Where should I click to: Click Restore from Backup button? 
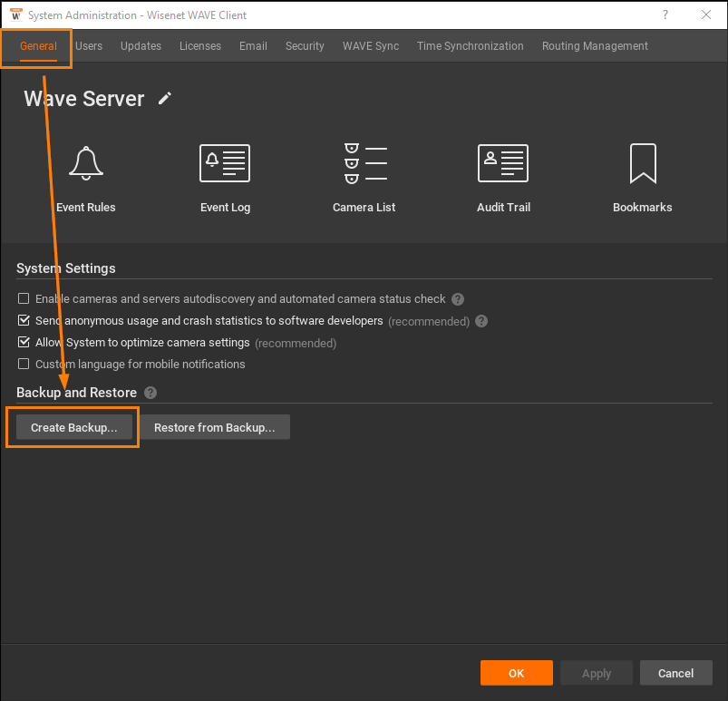(x=215, y=427)
